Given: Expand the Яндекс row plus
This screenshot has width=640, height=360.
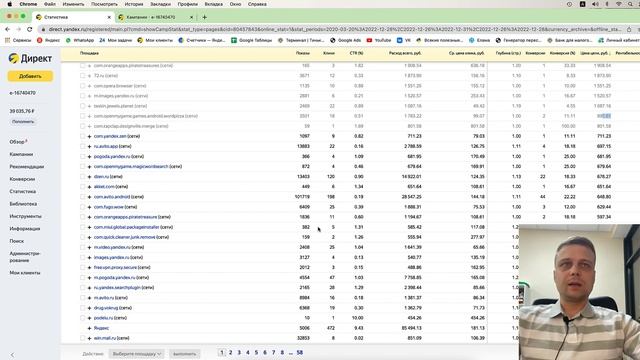Looking at the screenshot, I should pyautogui.click(x=89, y=328).
